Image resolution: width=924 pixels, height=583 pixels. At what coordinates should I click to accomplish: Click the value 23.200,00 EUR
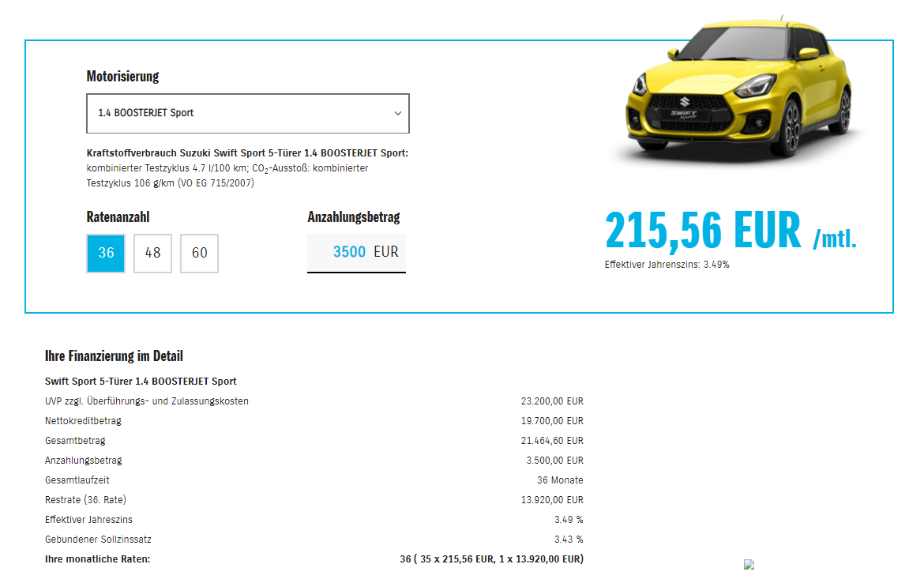[552, 401]
